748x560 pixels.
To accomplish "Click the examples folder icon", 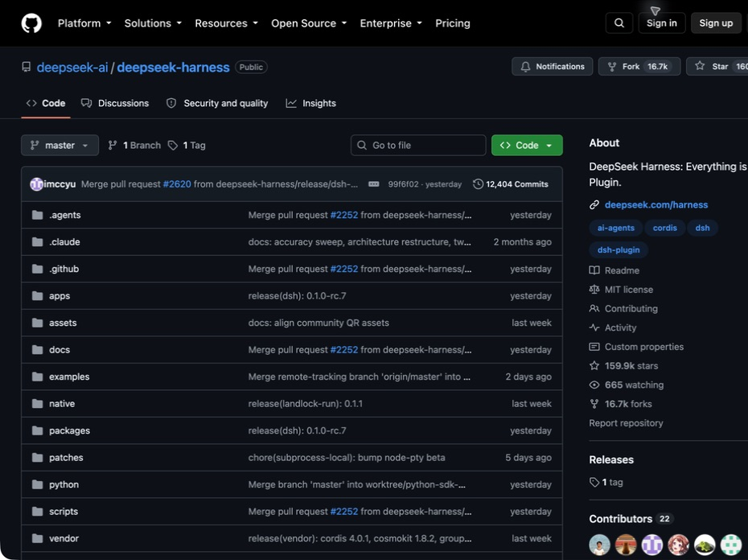I will [x=37, y=377].
